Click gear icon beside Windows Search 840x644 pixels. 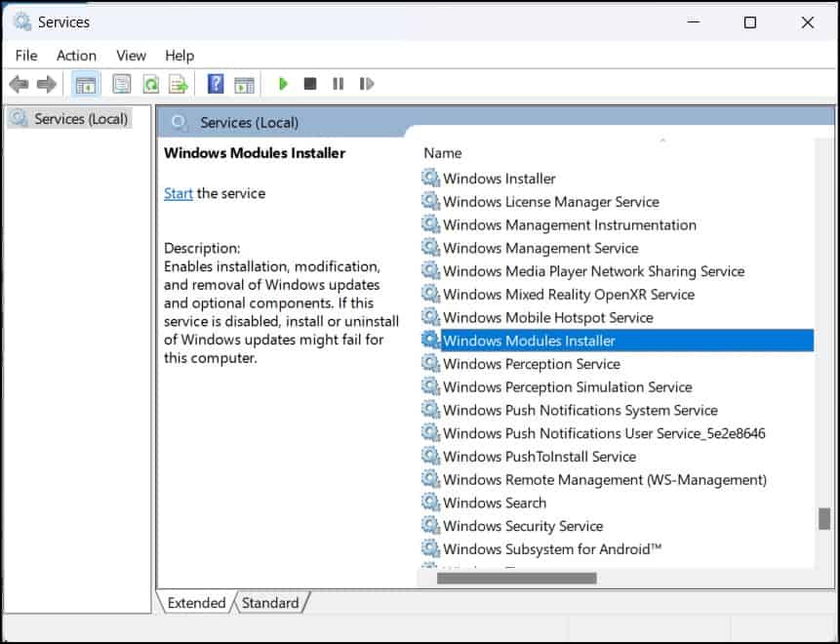pyautogui.click(x=430, y=502)
